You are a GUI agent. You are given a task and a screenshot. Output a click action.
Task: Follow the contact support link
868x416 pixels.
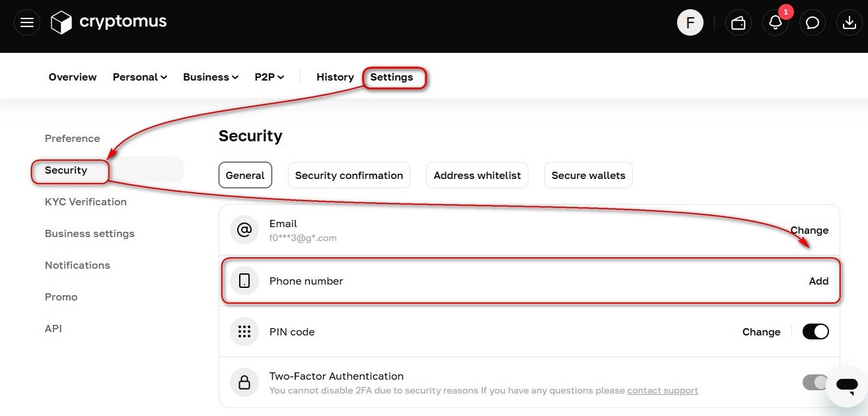(x=663, y=390)
